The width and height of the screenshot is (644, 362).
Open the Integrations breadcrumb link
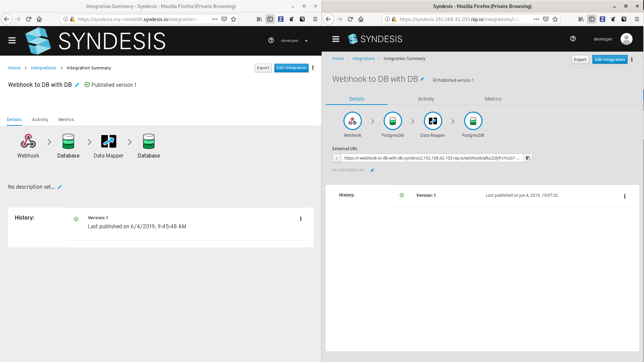pos(364,58)
